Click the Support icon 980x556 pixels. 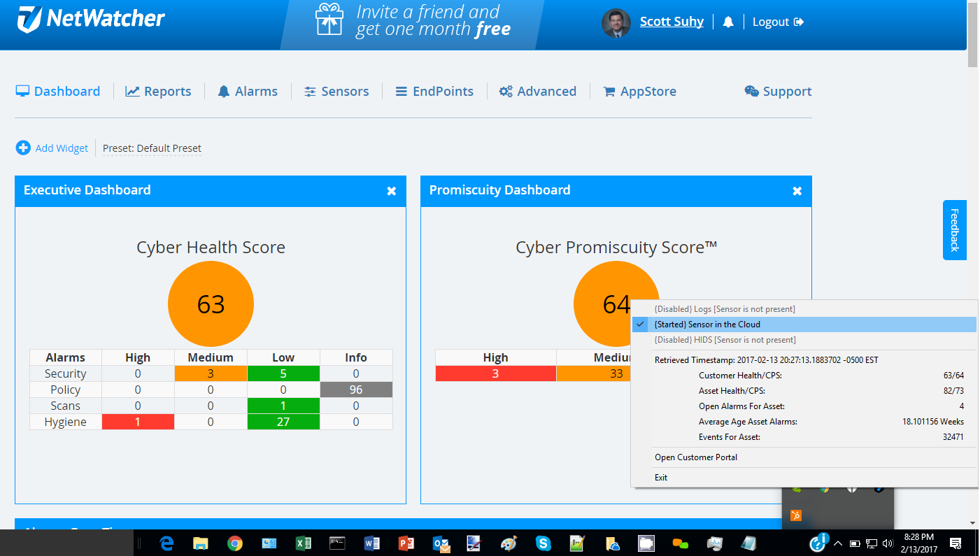(x=752, y=91)
